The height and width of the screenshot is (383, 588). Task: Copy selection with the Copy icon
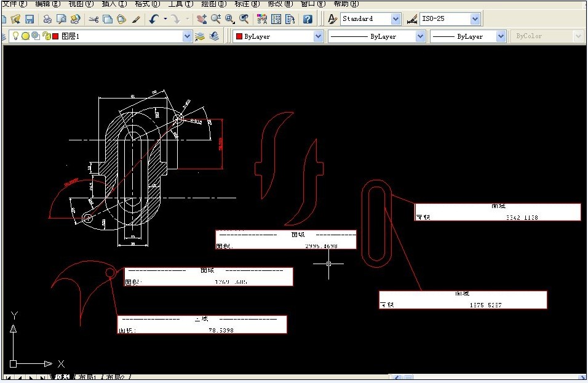[108, 18]
